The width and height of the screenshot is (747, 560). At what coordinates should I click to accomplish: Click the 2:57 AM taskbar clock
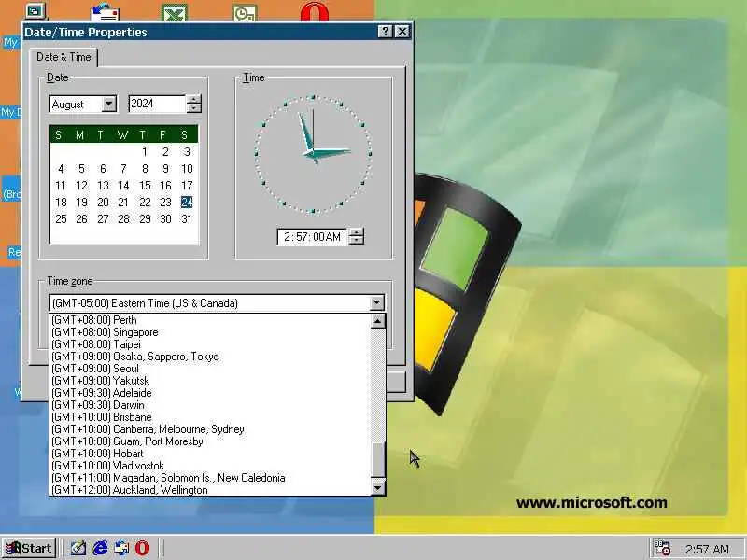coord(707,549)
